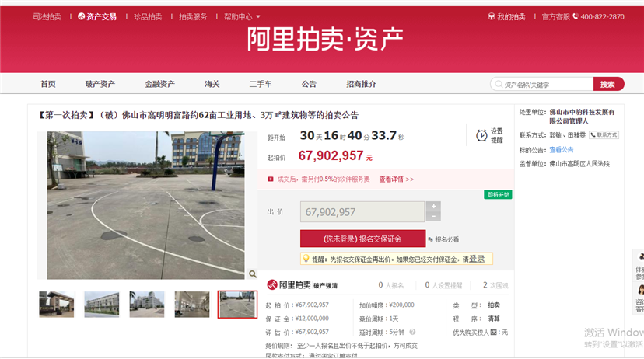This screenshot has width=644, height=359.
Task: Select the fourth interior hall thumbnail
Action: coord(192,305)
